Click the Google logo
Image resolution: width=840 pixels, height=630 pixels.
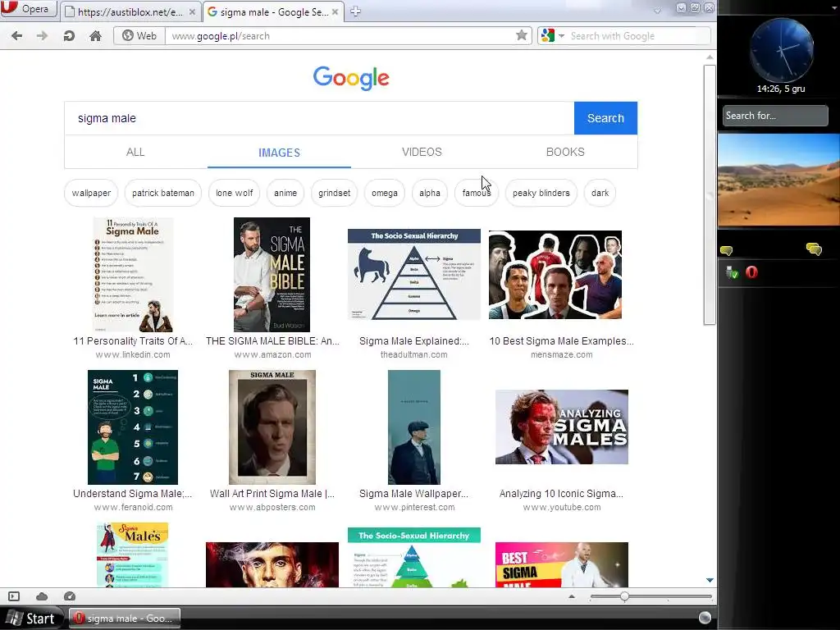[x=351, y=78]
